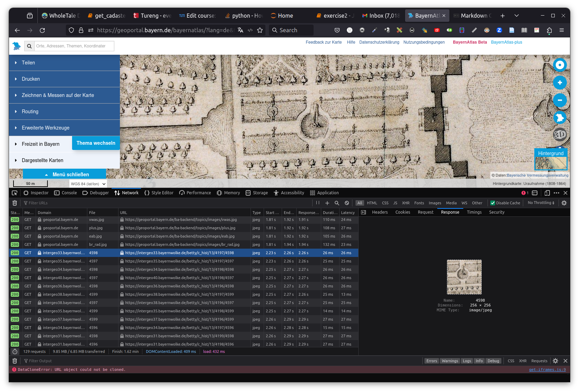Image resolution: width=579 pixels, height=392 pixels.
Task: Open Firefox application menu (hamburger)
Action: 562,30
